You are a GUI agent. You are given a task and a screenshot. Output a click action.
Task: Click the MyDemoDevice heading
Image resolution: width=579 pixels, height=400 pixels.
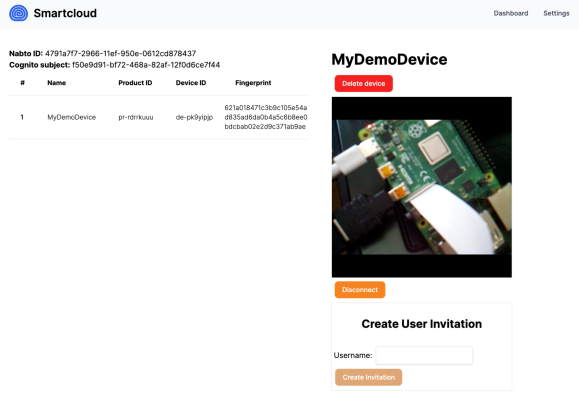389,59
